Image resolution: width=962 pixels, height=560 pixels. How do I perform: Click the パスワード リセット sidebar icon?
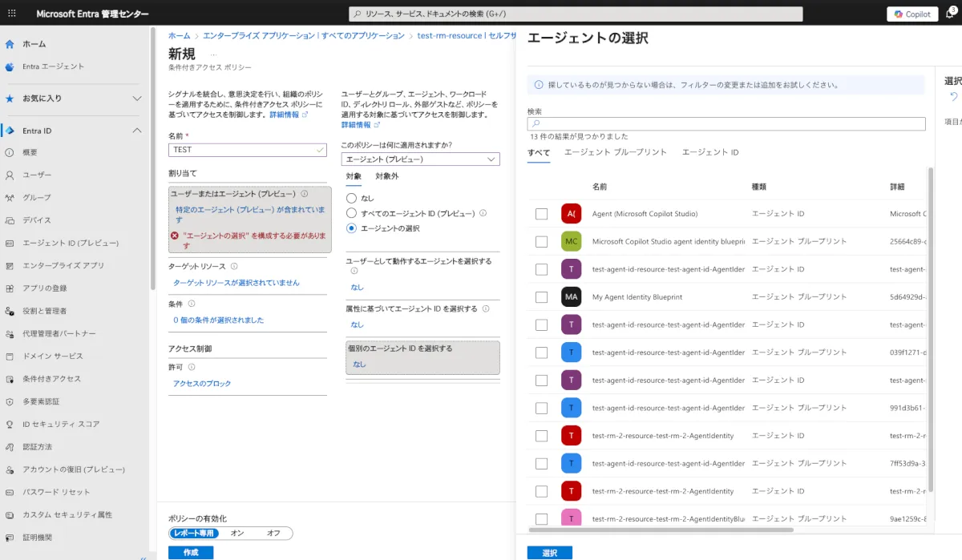[x=10, y=492]
